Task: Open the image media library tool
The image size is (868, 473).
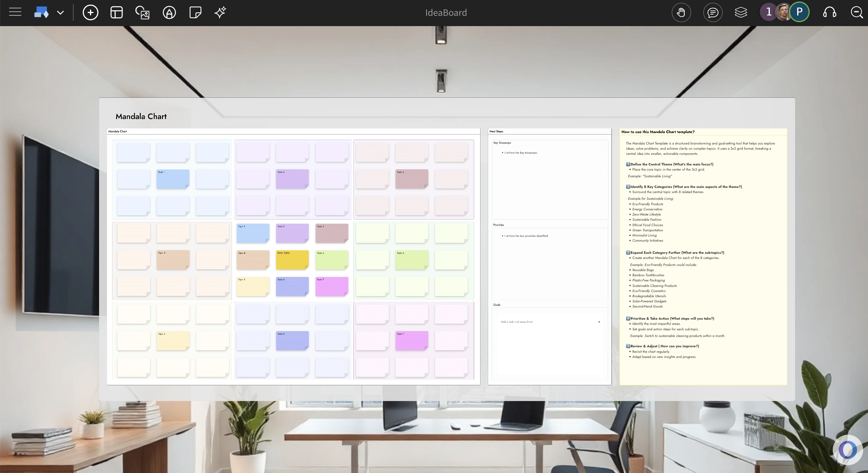Action: pyautogui.click(x=143, y=13)
